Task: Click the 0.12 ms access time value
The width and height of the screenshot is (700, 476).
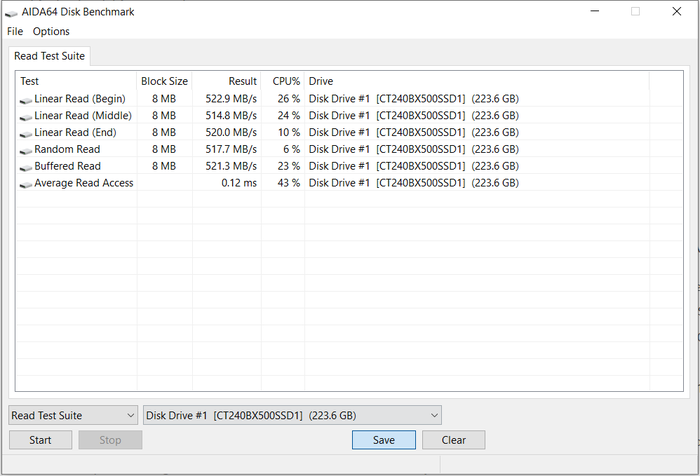Action: [x=239, y=183]
